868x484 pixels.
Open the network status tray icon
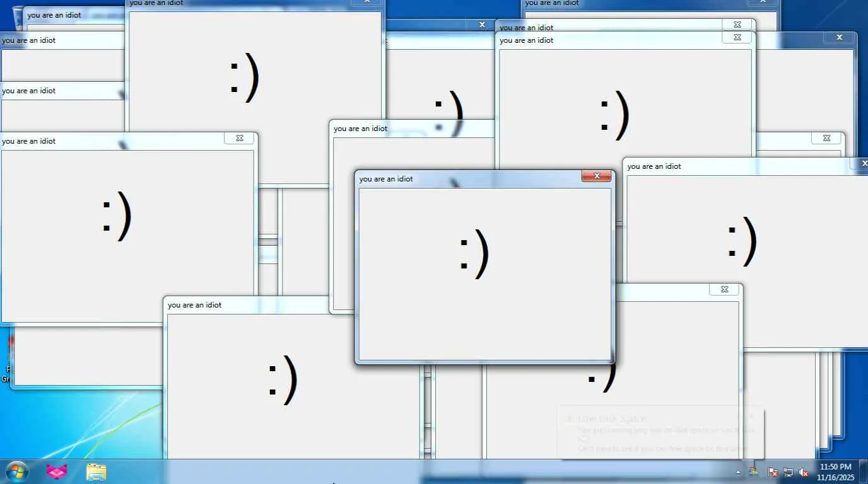point(788,472)
